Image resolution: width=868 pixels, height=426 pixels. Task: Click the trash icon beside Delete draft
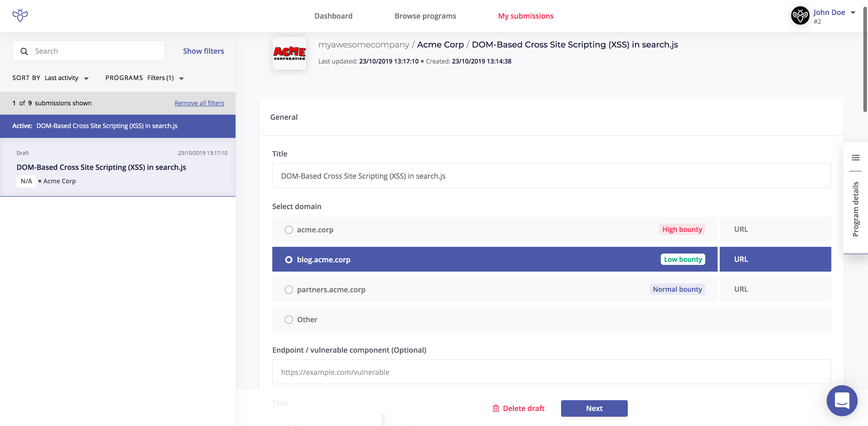[496, 408]
